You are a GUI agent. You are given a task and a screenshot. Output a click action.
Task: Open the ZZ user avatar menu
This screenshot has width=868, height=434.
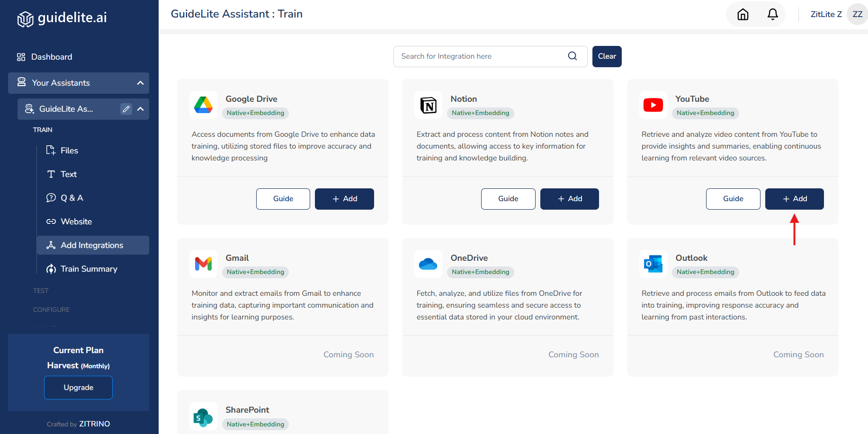coord(857,14)
